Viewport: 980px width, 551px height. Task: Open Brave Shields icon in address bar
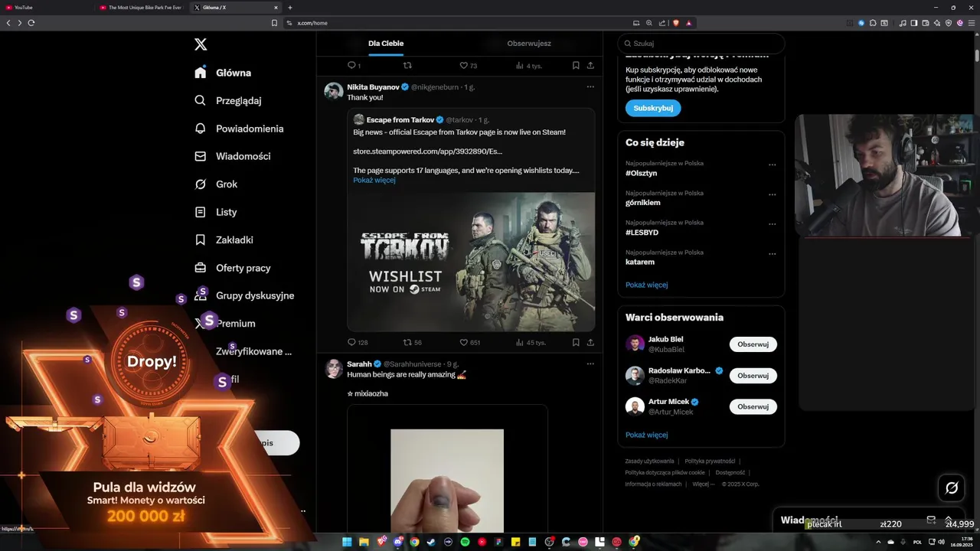(676, 23)
